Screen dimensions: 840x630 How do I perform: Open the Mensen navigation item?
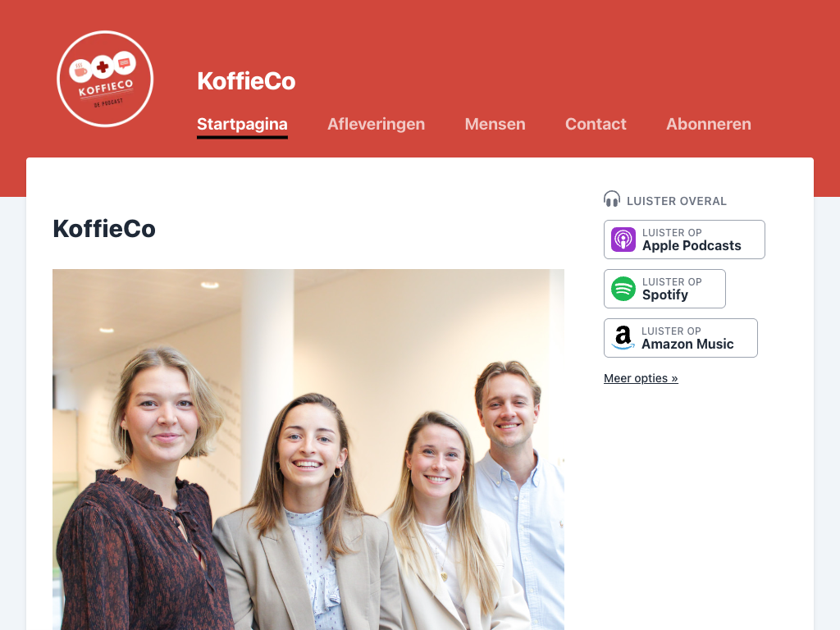point(495,125)
